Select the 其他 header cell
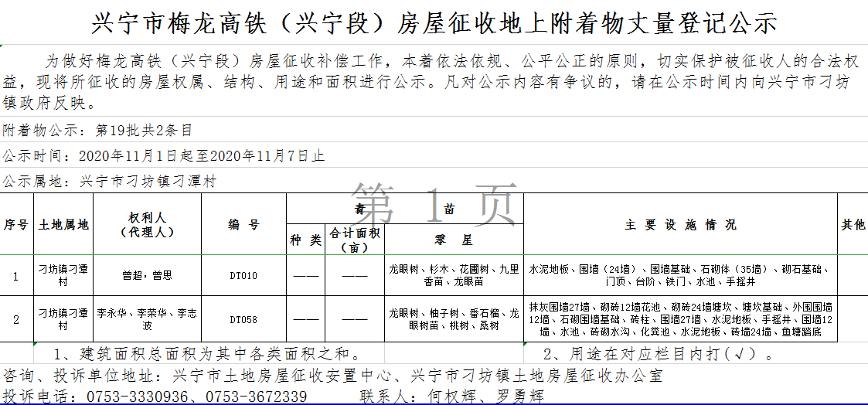868x405 pixels. coord(853,224)
